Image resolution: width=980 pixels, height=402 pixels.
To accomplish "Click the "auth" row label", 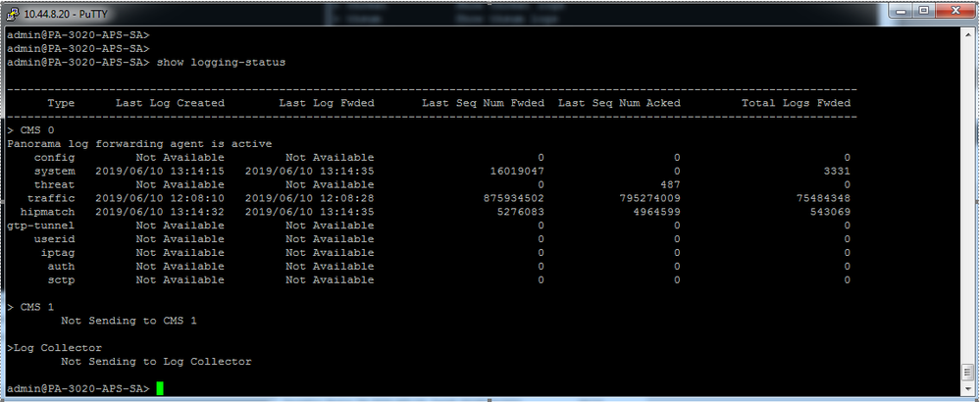I will 61,267.
